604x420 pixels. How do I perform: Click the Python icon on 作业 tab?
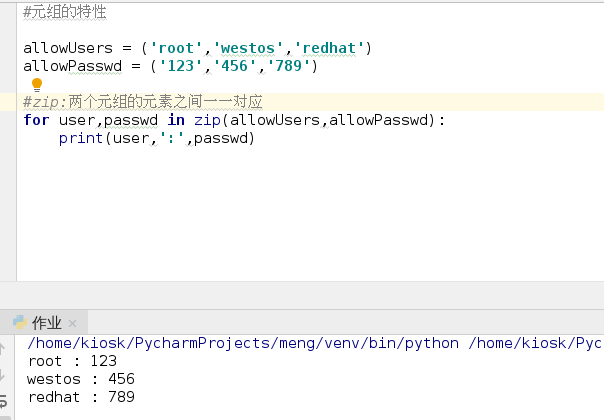point(20,322)
